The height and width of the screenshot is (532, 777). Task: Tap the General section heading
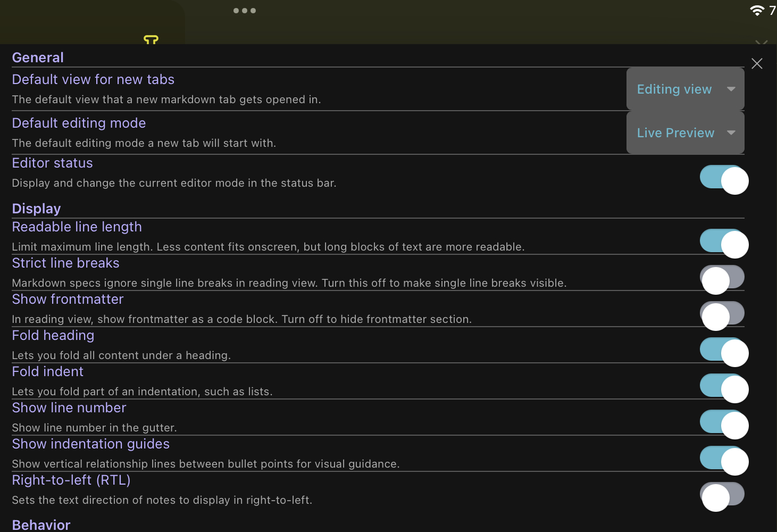[x=37, y=57]
